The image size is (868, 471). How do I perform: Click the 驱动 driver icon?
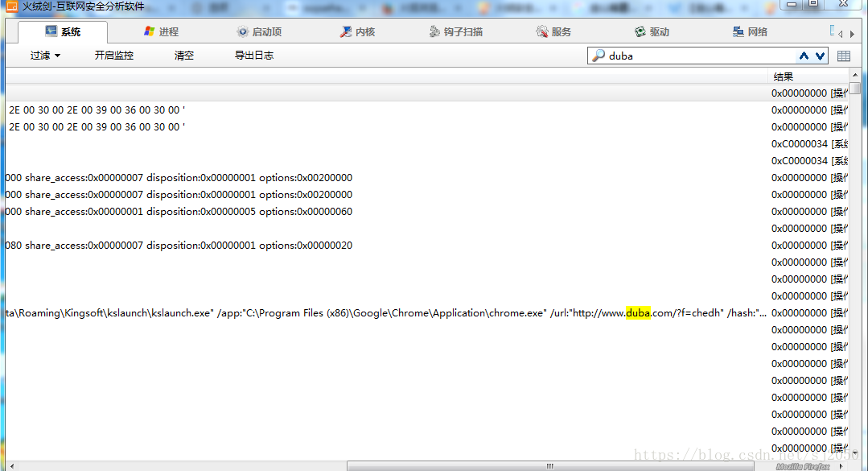(640, 31)
